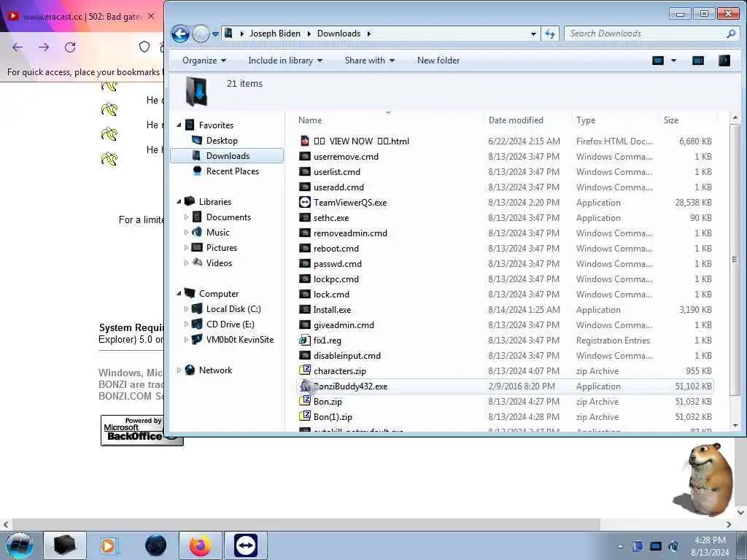This screenshot has width=747, height=560.
Task: Select fix1.reg registry file icon
Action: click(x=305, y=340)
